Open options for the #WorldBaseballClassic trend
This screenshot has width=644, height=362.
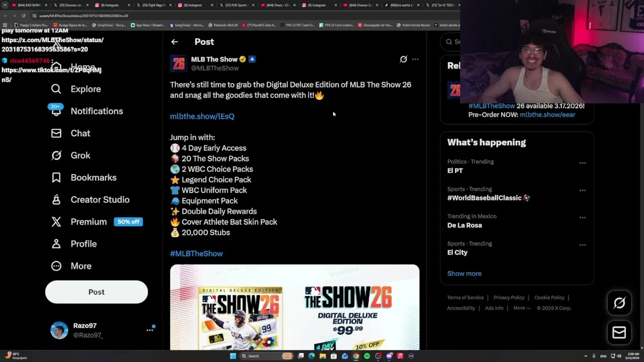click(x=582, y=190)
